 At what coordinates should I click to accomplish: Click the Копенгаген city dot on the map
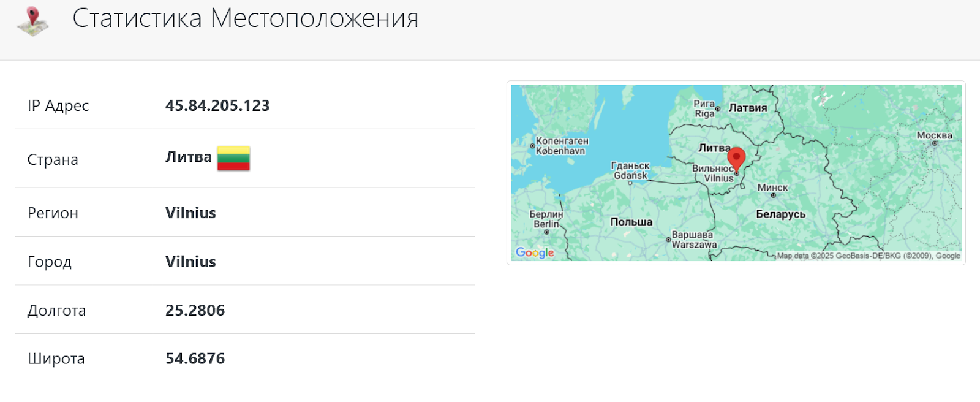coord(532,146)
